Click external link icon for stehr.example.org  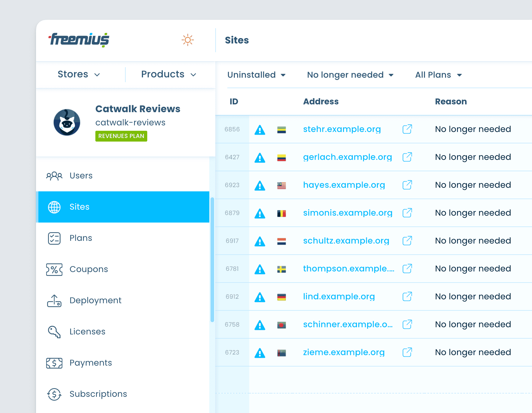coord(407,129)
